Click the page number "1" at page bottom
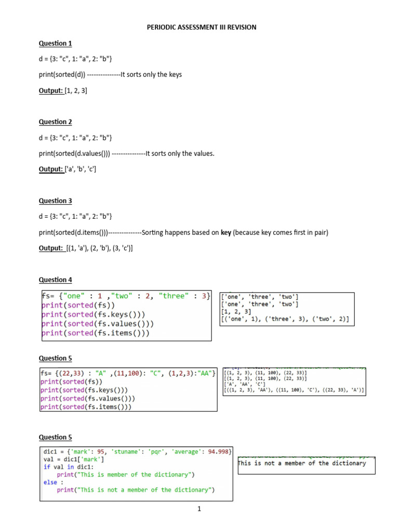Image resolution: width=399 pixels, height=532 pixels. (x=199, y=509)
